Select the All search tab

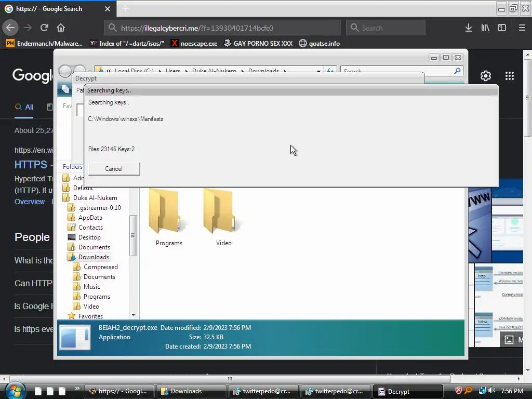pos(24,107)
